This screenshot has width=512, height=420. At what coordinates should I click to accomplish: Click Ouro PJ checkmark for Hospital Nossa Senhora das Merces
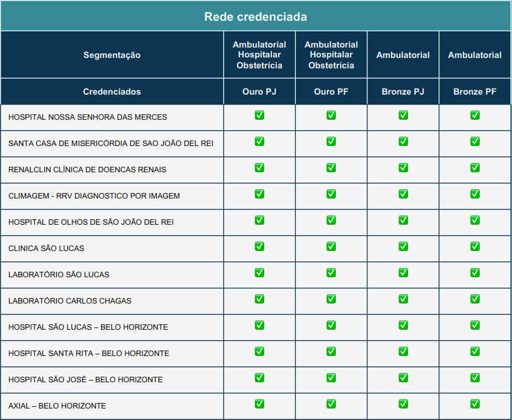[x=259, y=115]
